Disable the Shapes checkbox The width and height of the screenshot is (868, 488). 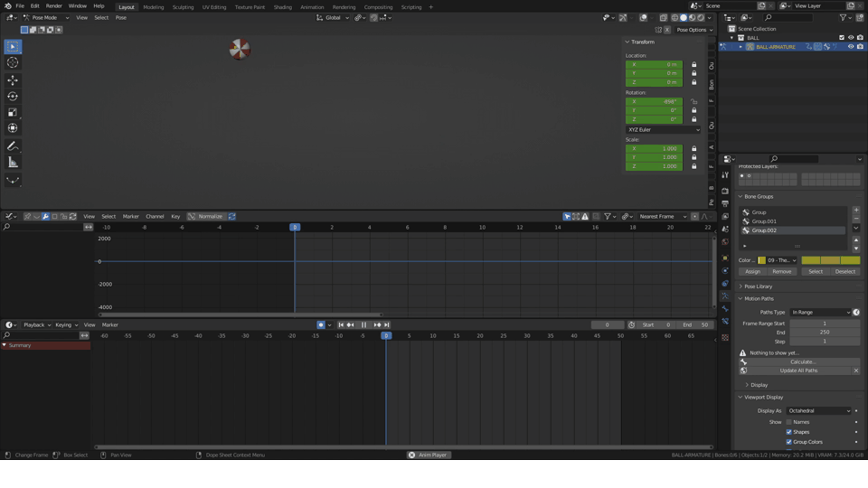point(788,432)
